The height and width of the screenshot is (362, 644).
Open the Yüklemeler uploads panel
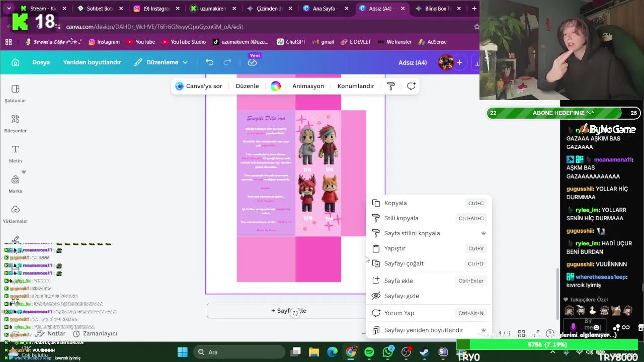(15, 214)
